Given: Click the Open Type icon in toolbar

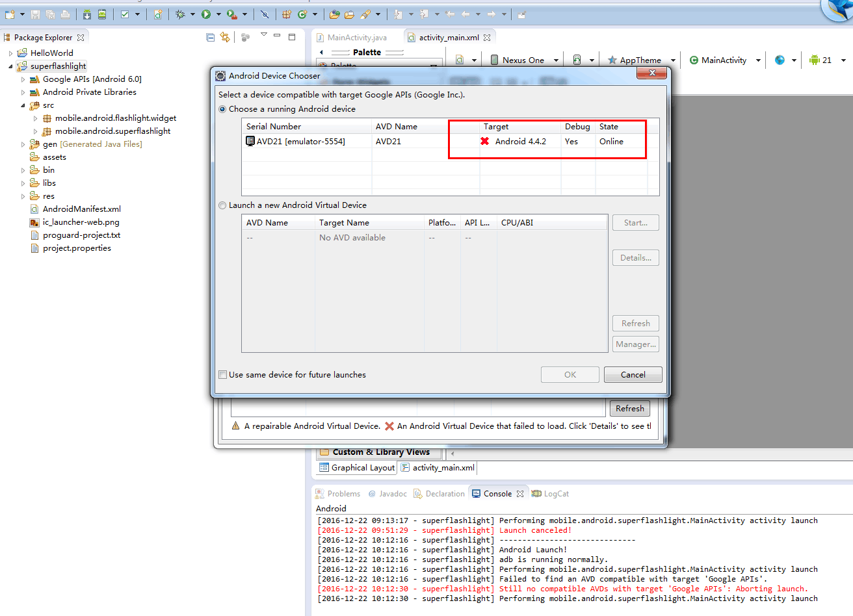Looking at the screenshot, I should click(334, 14).
